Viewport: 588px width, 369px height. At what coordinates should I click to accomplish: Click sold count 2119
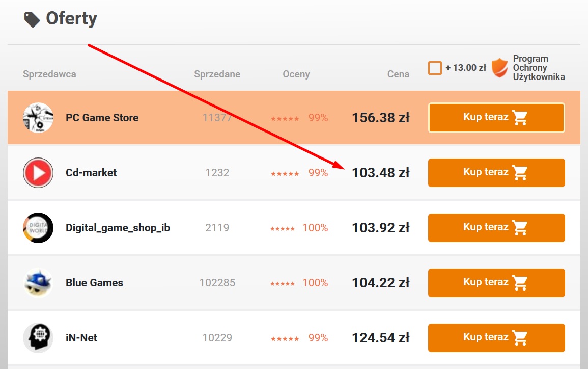pyautogui.click(x=217, y=228)
